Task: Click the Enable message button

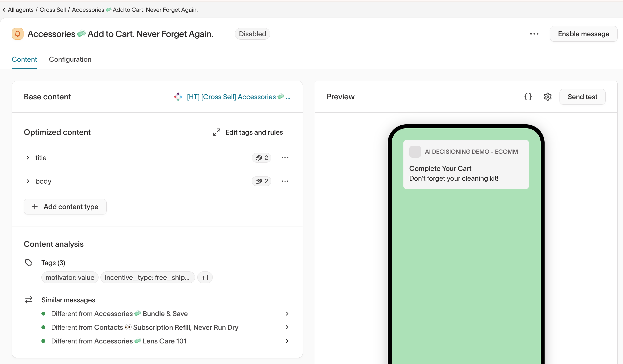Action: (x=584, y=34)
